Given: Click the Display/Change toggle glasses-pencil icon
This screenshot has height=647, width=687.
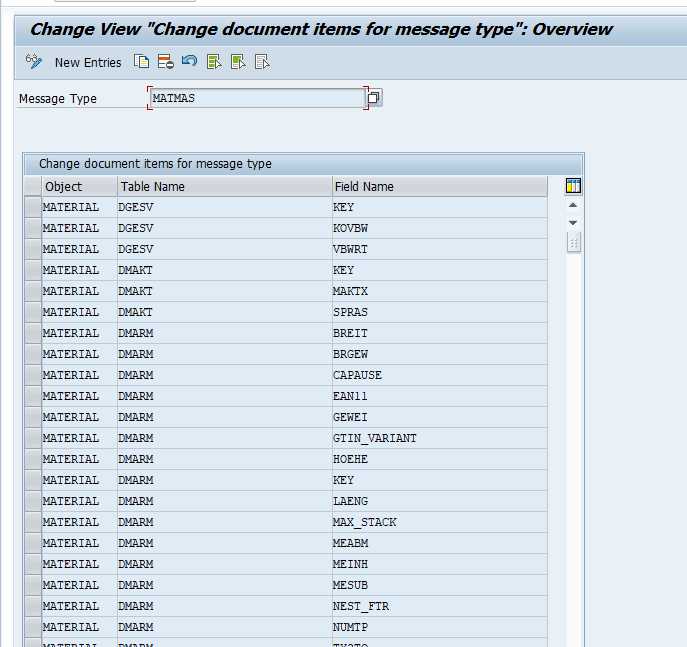Looking at the screenshot, I should 34,62.
